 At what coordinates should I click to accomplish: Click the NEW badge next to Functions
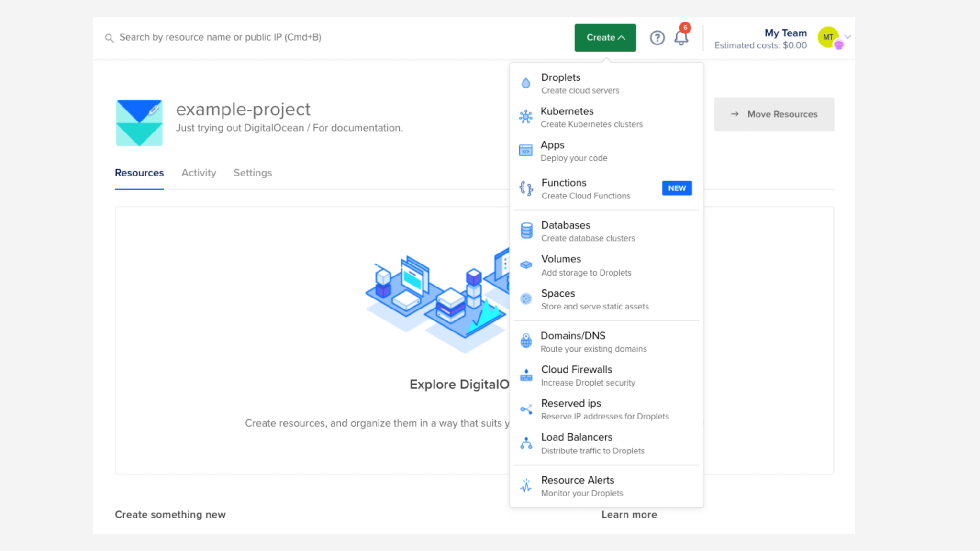pyautogui.click(x=677, y=188)
